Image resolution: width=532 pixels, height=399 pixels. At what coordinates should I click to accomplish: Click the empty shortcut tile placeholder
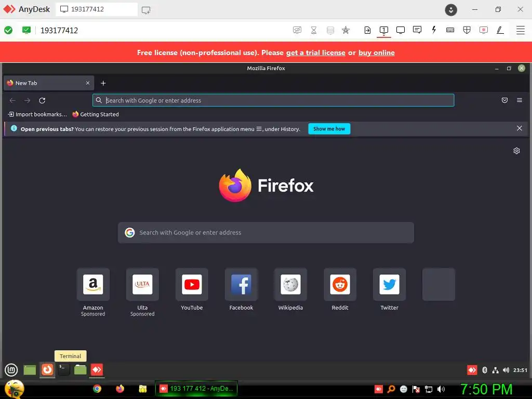[438, 284]
